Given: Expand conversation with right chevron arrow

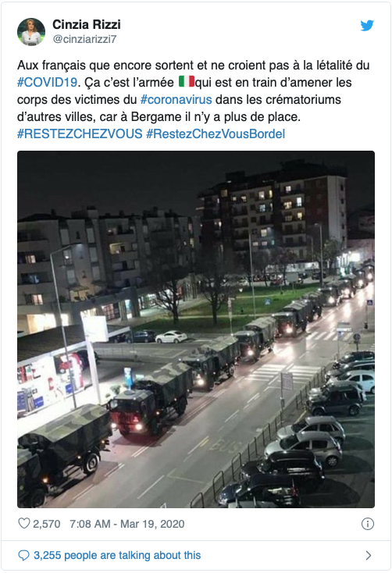Looking at the screenshot, I should 369,556.
